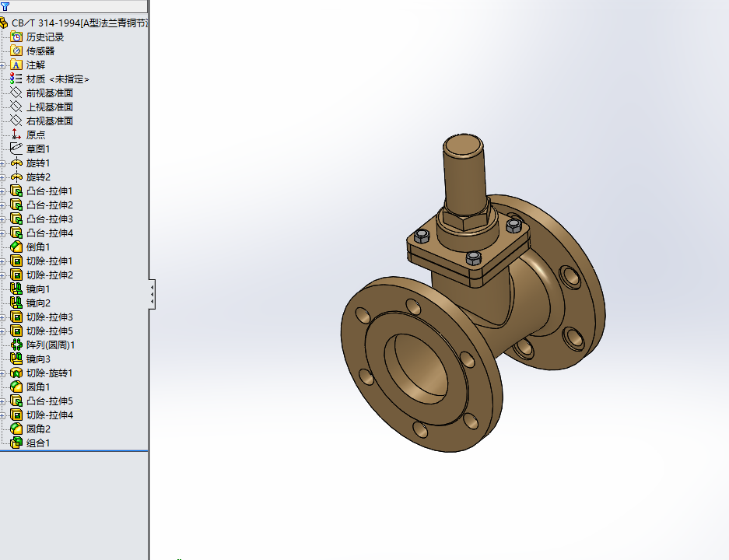
Task: Click the blue rollback bar below 组合1
Action: point(74,451)
